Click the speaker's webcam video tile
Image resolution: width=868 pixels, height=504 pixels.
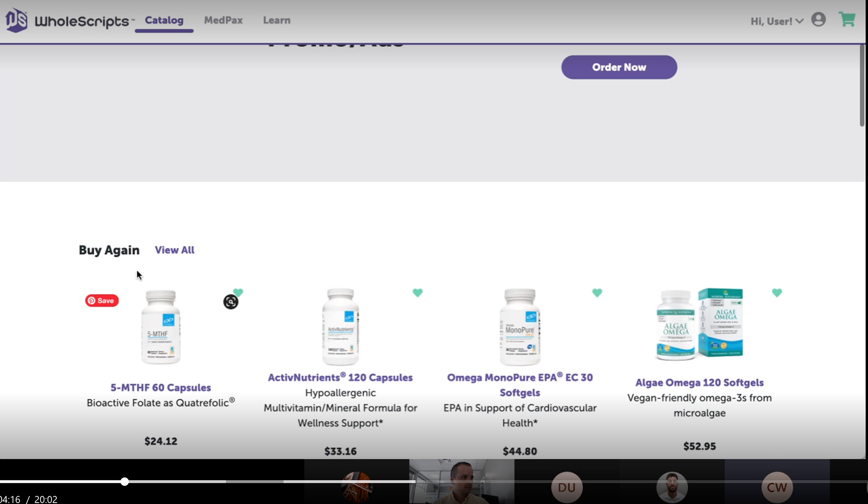(462, 481)
